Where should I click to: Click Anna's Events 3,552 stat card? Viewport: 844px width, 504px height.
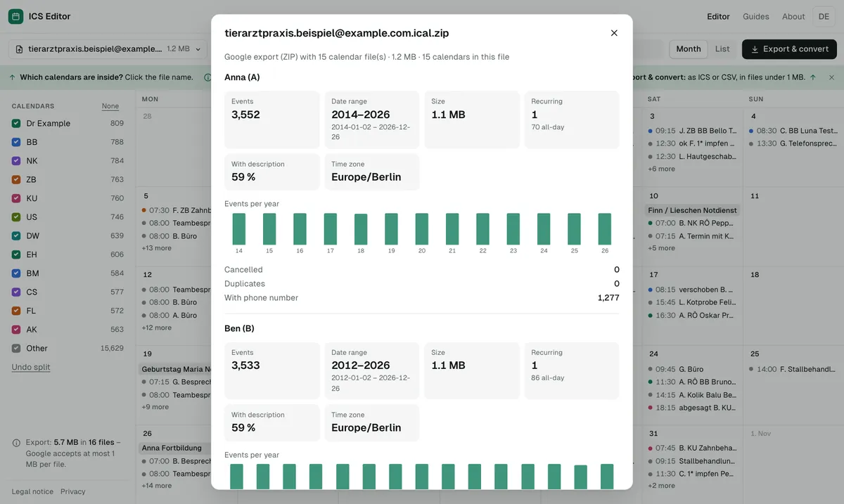(x=272, y=119)
